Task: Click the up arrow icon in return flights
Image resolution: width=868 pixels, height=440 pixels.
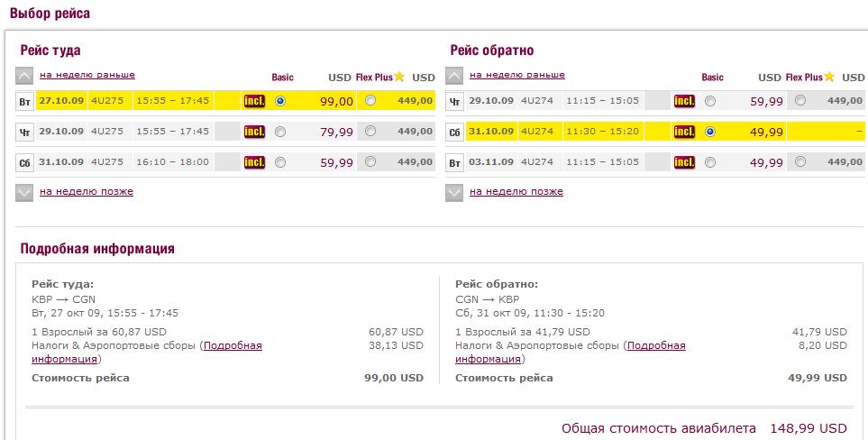Action: click(454, 76)
